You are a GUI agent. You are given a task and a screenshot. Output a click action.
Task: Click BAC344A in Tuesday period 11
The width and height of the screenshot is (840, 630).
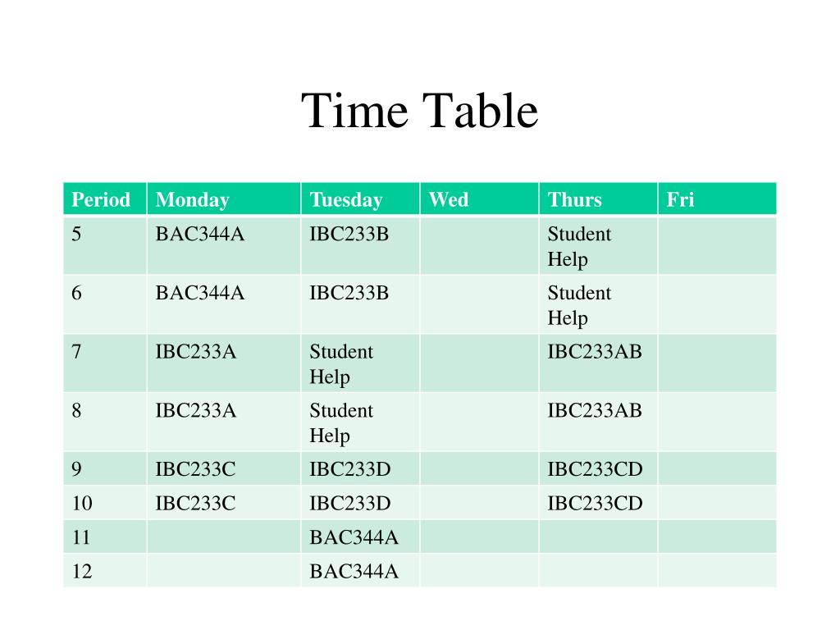[x=354, y=537]
